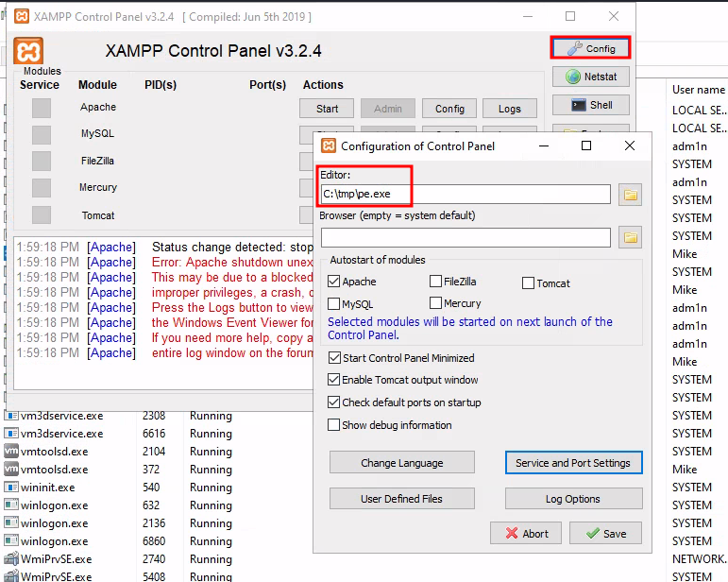Close the Configuration of Control Panel dialog

pyautogui.click(x=630, y=145)
